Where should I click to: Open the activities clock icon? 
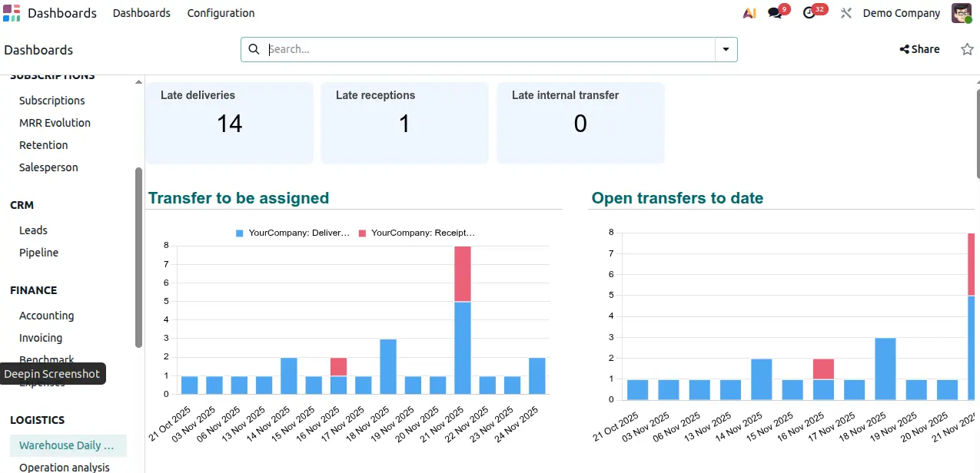tap(809, 13)
